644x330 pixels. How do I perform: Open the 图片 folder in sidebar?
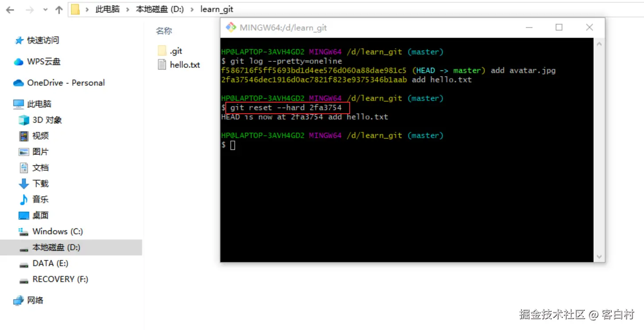pos(34,152)
